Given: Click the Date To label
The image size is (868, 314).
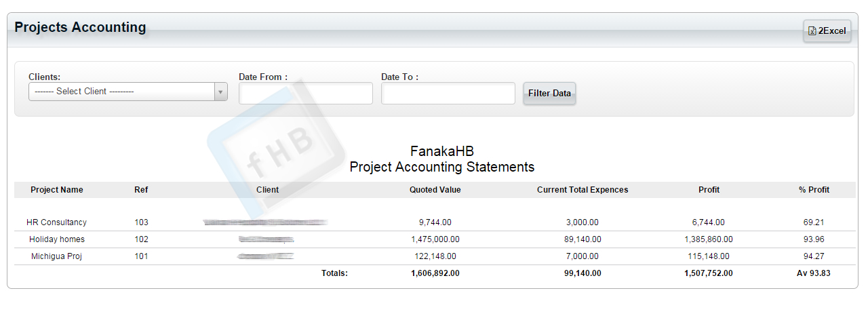Looking at the screenshot, I should click(400, 77).
